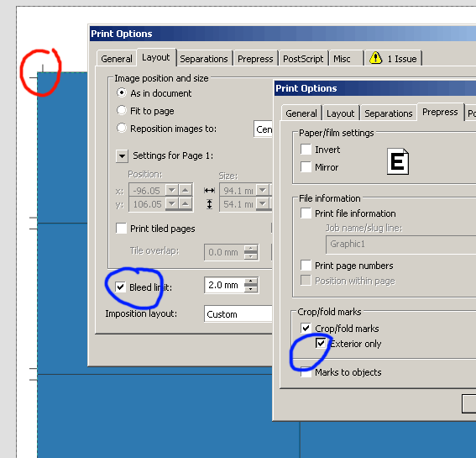The image size is (476, 458).
Task: Click the y position field showing 106.05
Action: [x=147, y=204]
